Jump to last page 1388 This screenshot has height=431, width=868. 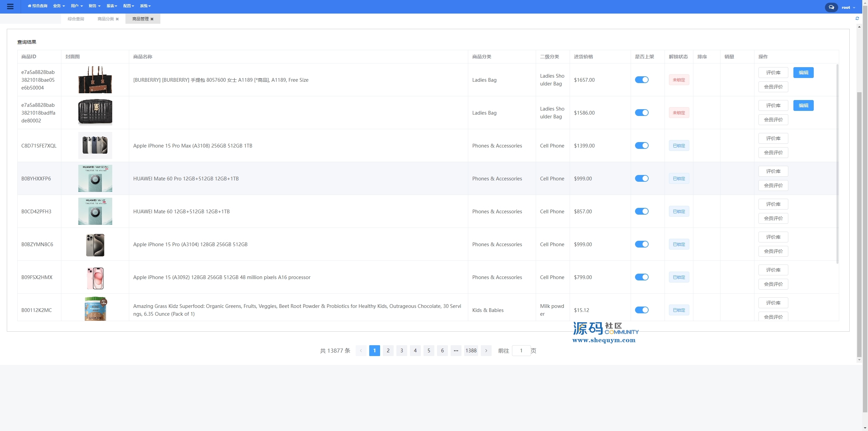pos(471,351)
